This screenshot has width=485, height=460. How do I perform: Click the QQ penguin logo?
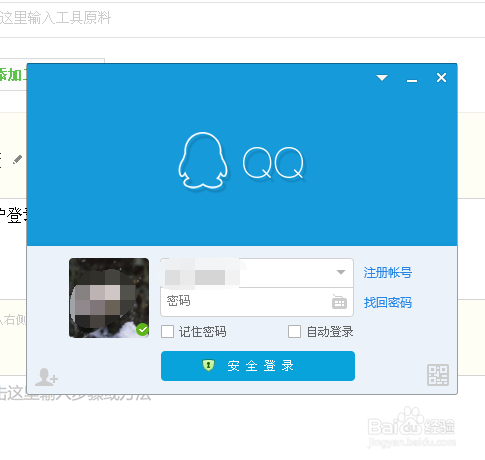click(203, 160)
